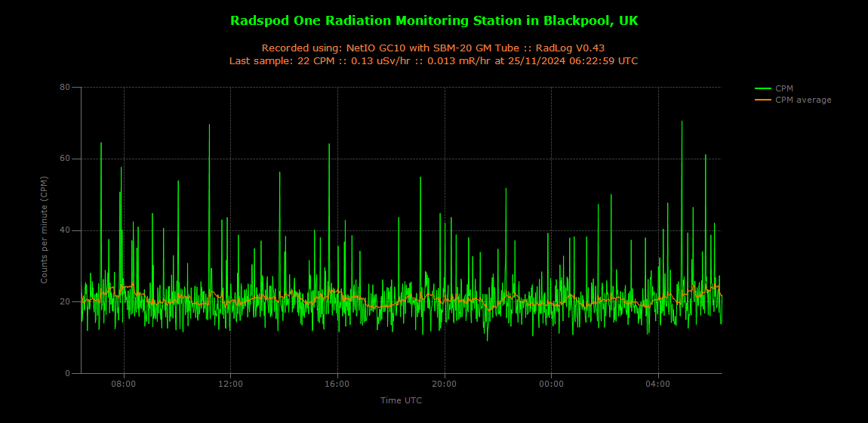Click the CPM spike peak just before 16:00
The width and height of the screenshot is (868, 423).
click(329, 144)
